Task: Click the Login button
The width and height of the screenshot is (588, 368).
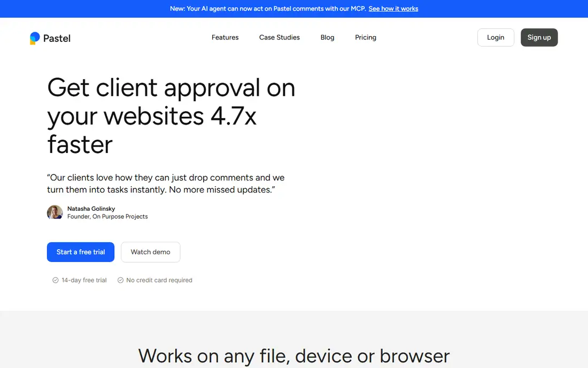Action: 496,37
